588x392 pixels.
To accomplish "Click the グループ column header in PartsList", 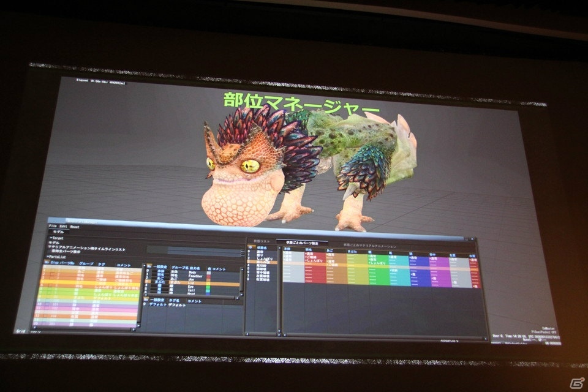I will [86, 263].
